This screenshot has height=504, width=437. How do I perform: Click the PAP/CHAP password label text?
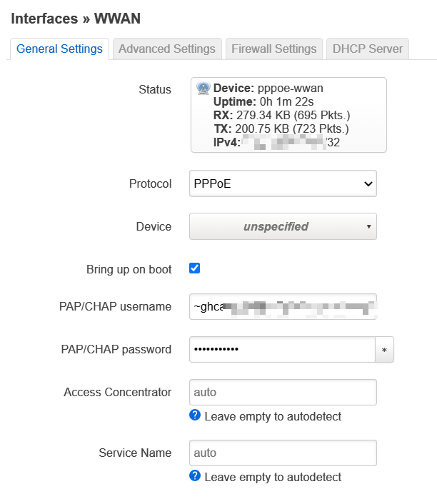pyautogui.click(x=116, y=349)
